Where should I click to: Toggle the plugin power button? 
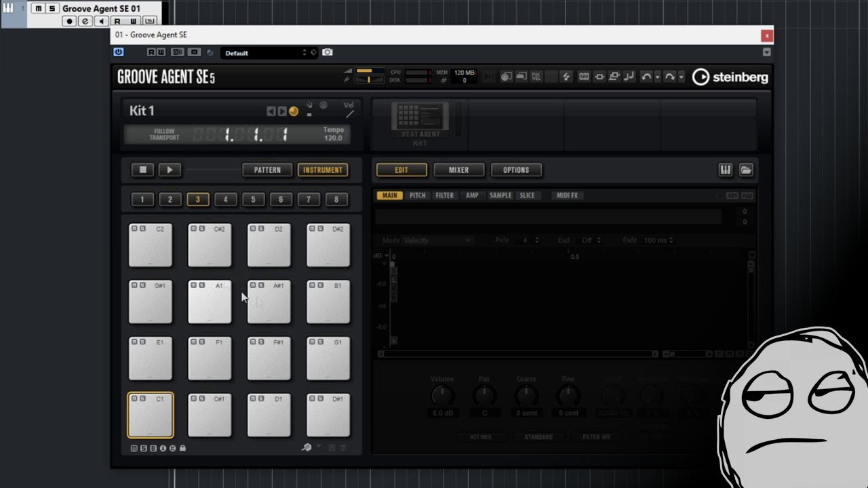coord(119,52)
